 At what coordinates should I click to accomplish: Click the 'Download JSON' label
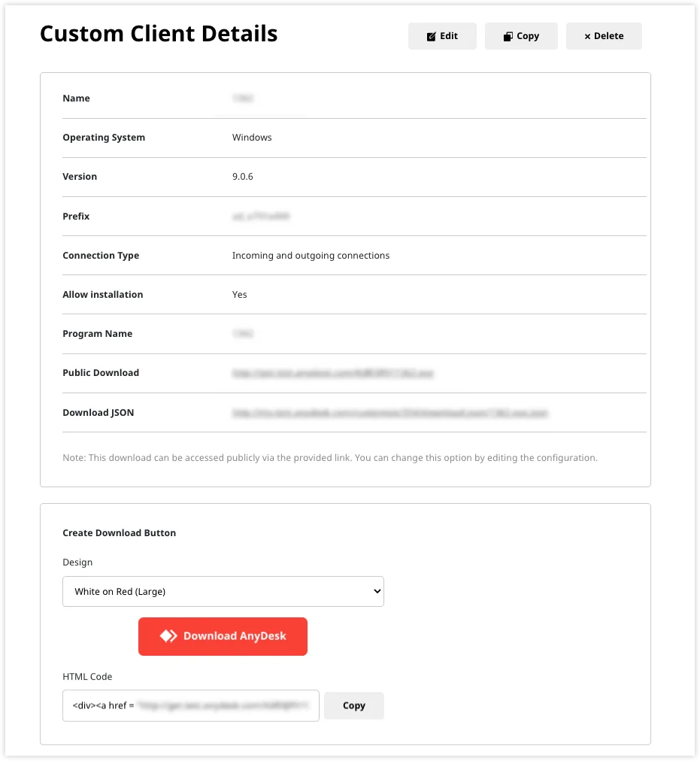click(x=98, y=413)
